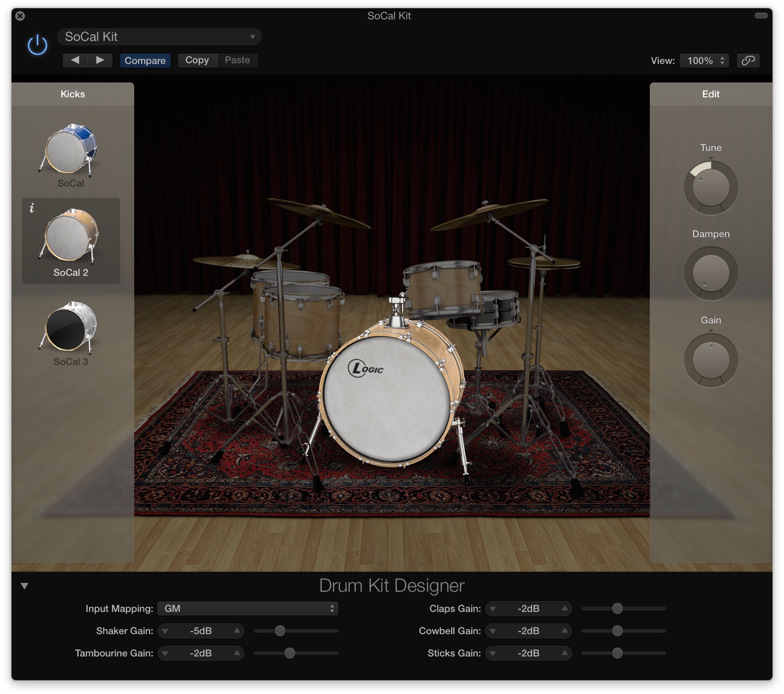Toggle the plugin power button
The width and height of the screenshot is (784, 694).
click(x=38, y=45)
